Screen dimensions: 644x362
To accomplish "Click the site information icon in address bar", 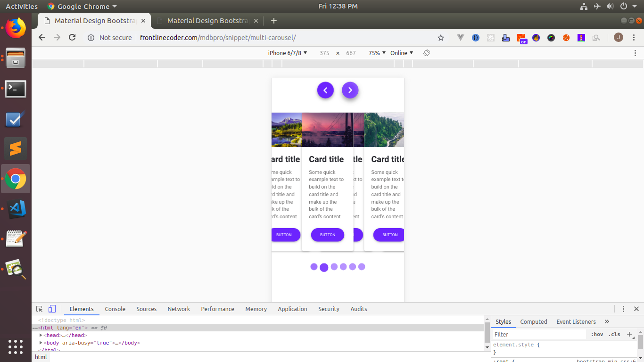I will (x=91, y=38).
